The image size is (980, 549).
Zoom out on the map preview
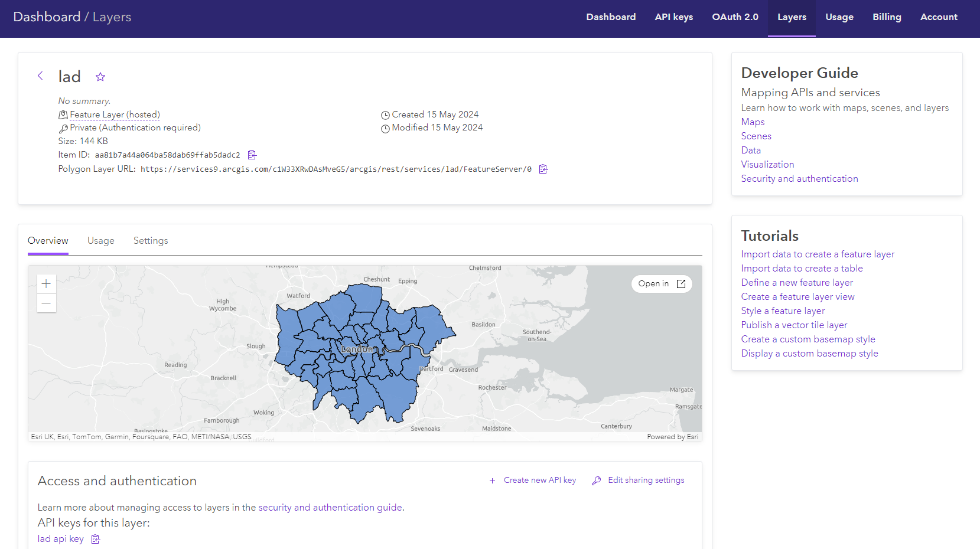pyautogui.click(x=46, y=303)
